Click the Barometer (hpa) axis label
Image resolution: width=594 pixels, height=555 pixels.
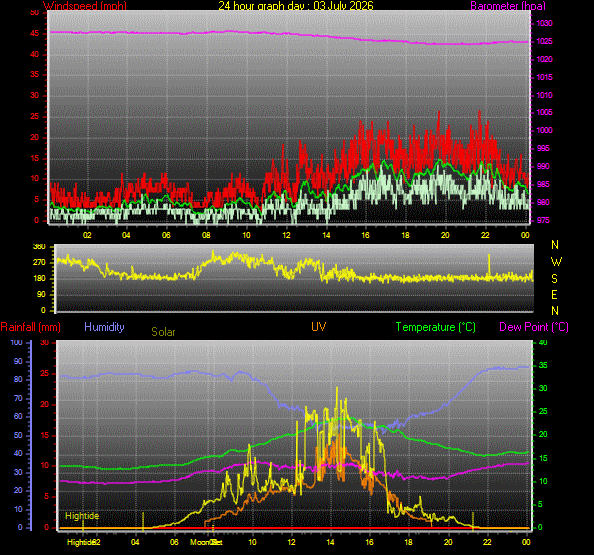coord(508,5)
